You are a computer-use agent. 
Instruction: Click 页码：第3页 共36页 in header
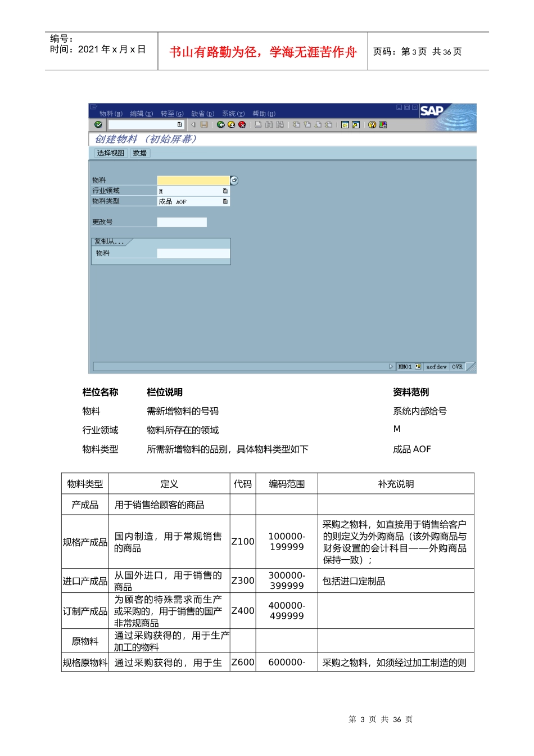(418, 52)
